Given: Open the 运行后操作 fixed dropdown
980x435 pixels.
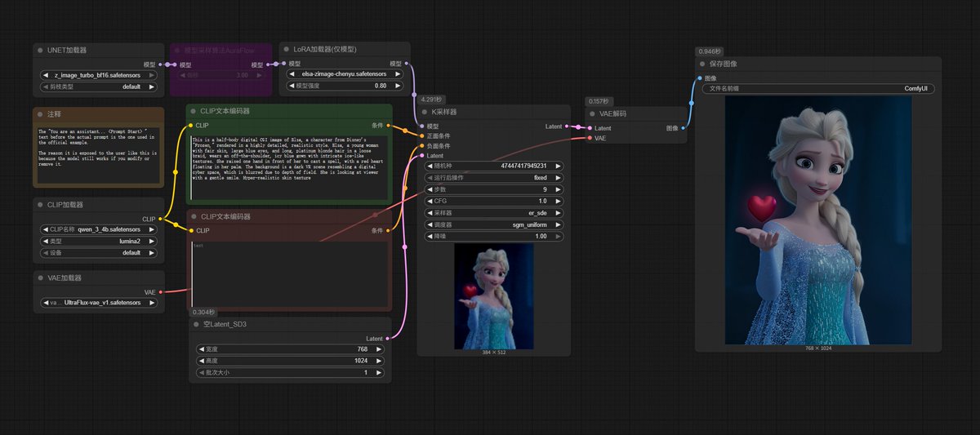Looking at the screenshot, I should point(493,177).
